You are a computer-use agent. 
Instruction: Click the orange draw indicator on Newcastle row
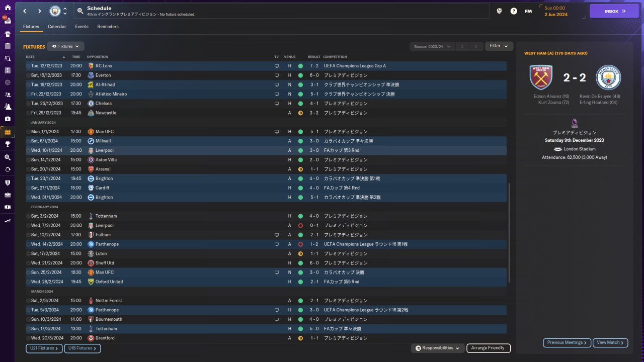300,113
